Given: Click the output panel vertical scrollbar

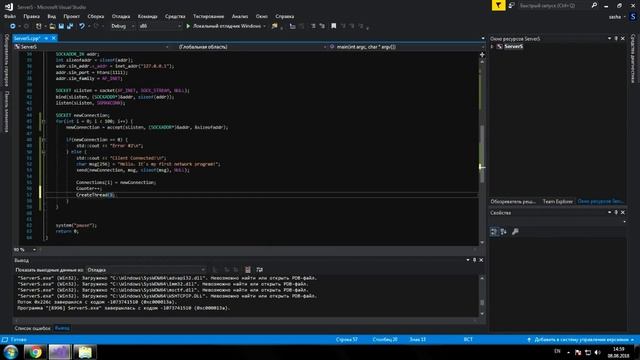Looking at the screenshot, I should tap(482, 296).
